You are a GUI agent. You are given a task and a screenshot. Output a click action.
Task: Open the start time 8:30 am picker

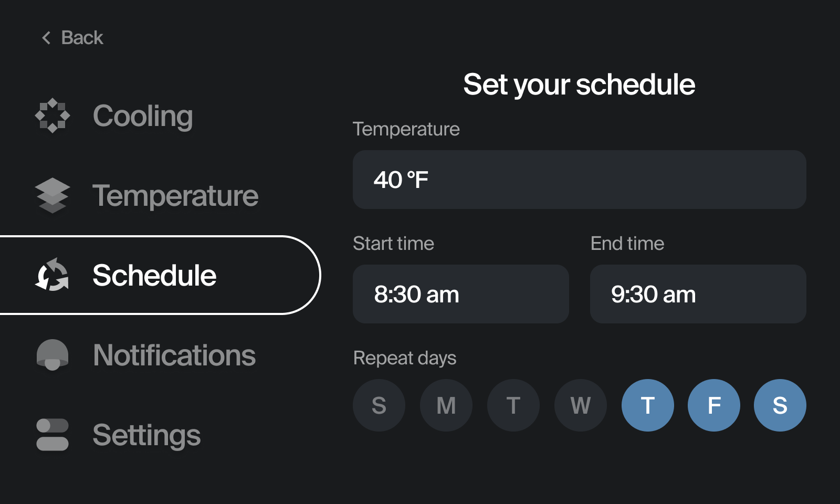[461, 294]
